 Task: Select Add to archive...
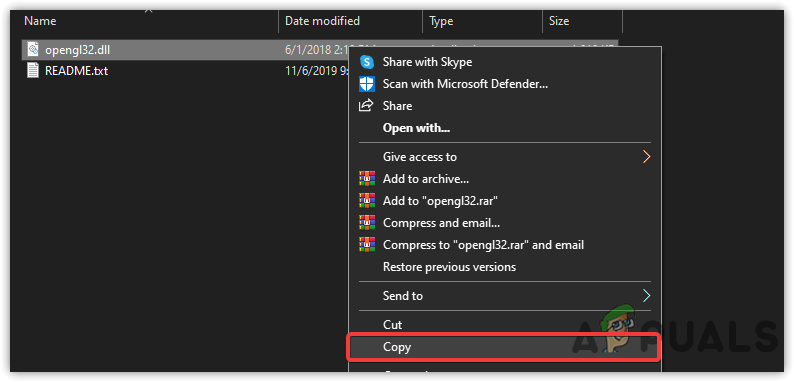[504, 179]
